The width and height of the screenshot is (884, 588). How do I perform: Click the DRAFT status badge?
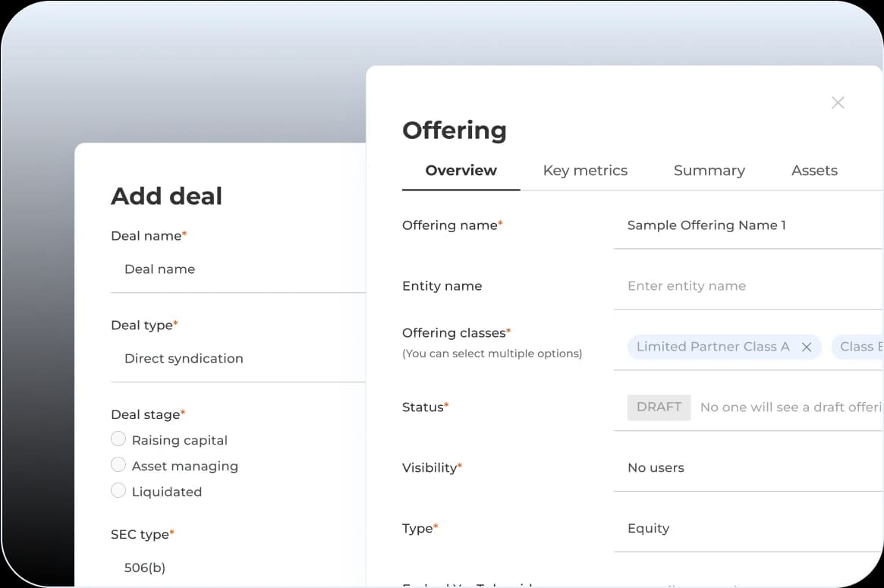[659, 407]
